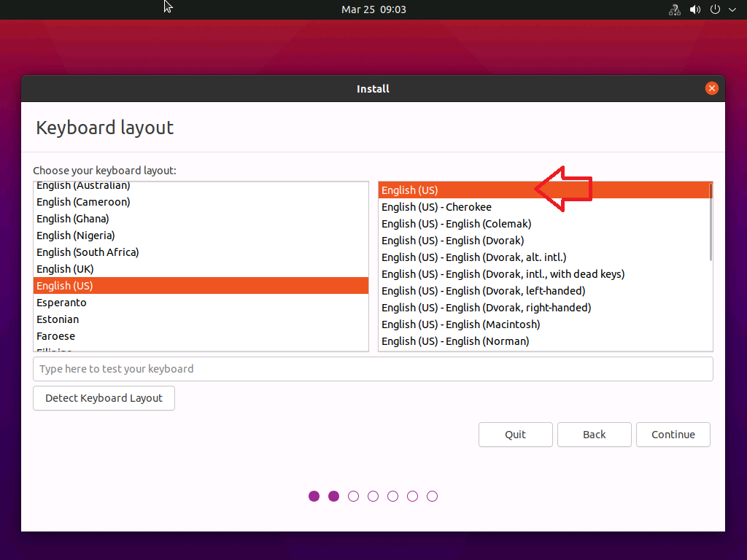The image size is (747, 560).
Task: Click the network connection icon in top bar
Action: click(674, 9)
